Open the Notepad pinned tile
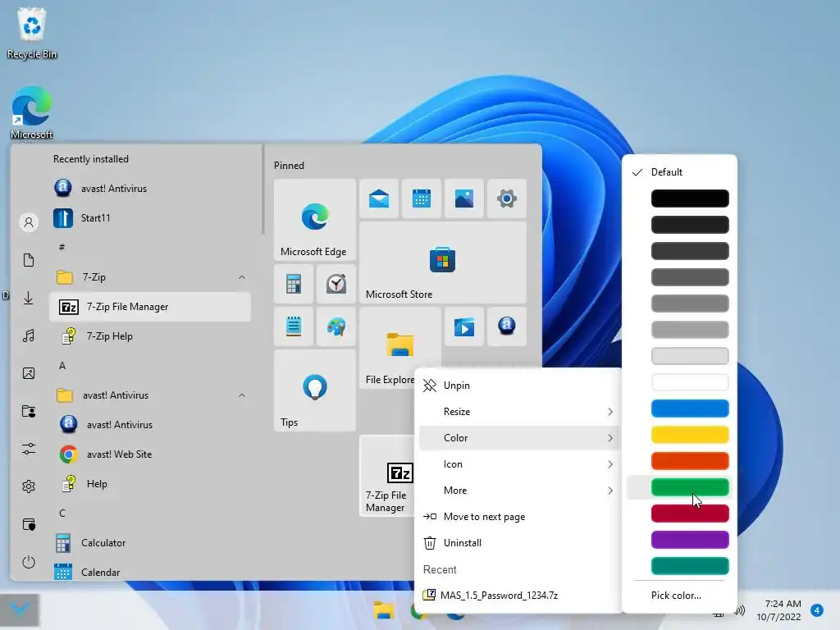The width and height of the screenshot is (840, 630). pyautogui.click(x=294, y=326)
